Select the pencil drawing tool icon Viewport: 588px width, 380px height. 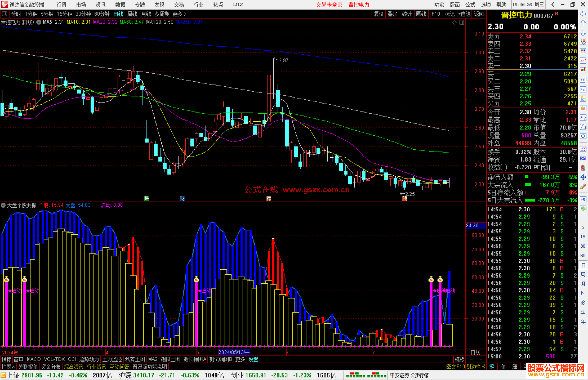click(x=583, y=187)
